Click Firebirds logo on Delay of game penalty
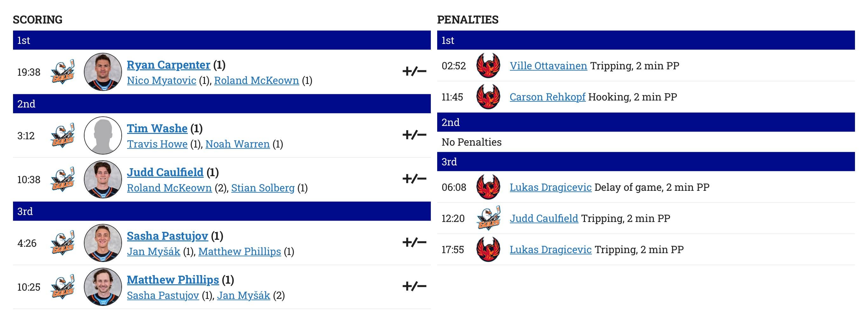Viewport: 868px width, 318px height. tap(488, 187)
